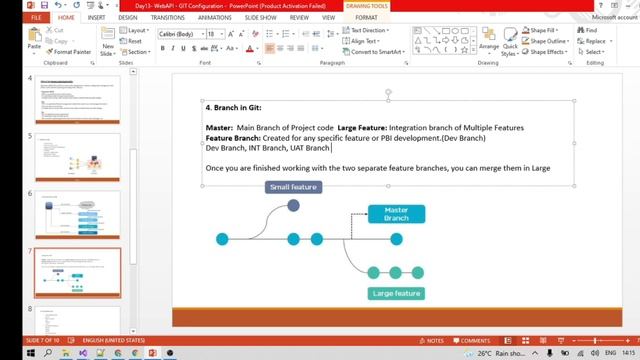Image resolution: width=640 pixels, height=360 pixels.
Task: Open Shape Effects dropdown
Action: point(545,52)
